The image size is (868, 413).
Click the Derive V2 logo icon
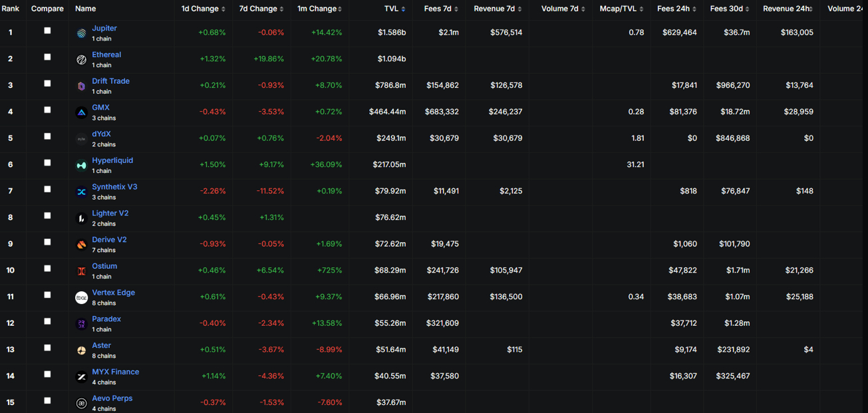(x=81, y=245)
